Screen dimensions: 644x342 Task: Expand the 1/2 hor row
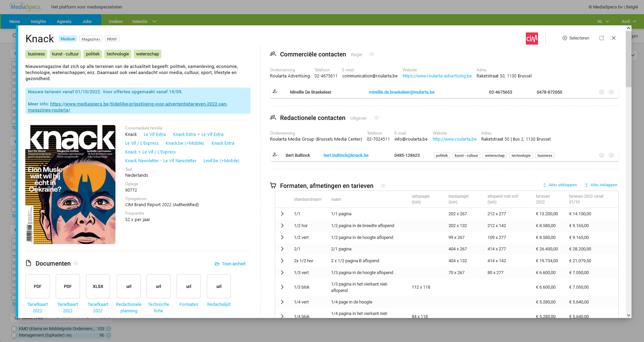[282, 226]
